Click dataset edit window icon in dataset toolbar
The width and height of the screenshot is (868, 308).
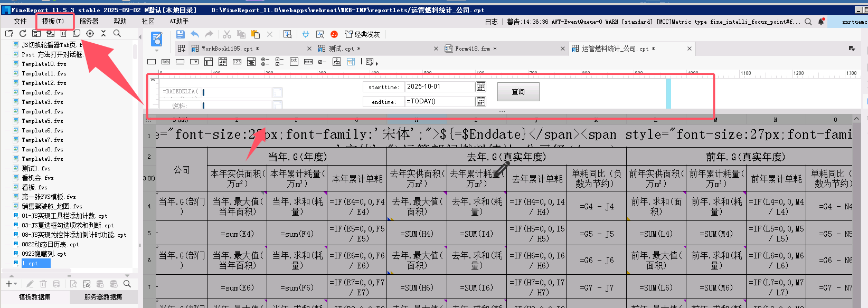(x=87, y=284)
